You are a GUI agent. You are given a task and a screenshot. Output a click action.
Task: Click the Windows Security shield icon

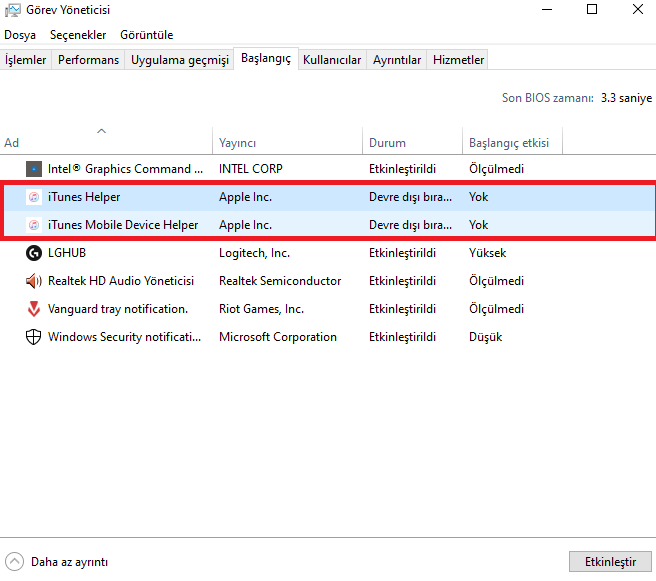click(33, 337)
